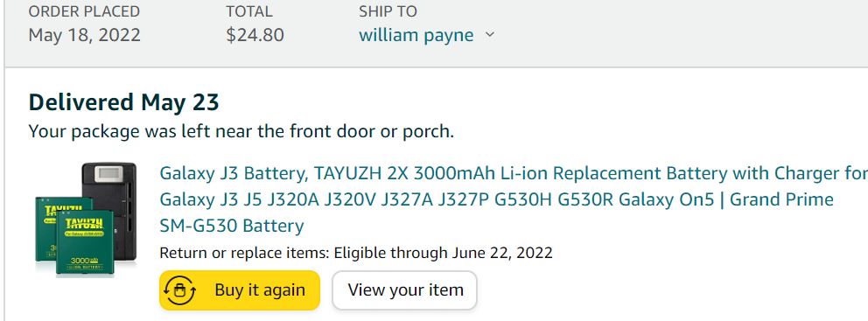868x321 pixels.
Task: Click the title line listing J320A J320V models
Action: [496, 199]
